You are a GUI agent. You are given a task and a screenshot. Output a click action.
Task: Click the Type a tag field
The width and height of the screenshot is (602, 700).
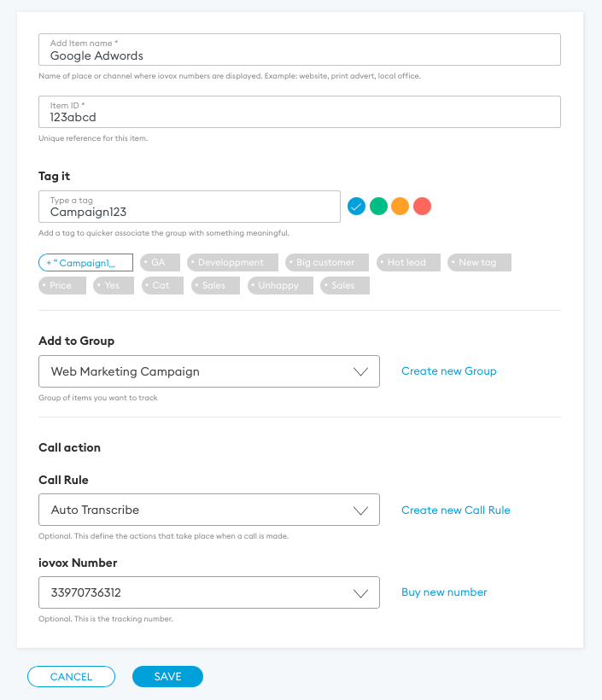(190, 207)
